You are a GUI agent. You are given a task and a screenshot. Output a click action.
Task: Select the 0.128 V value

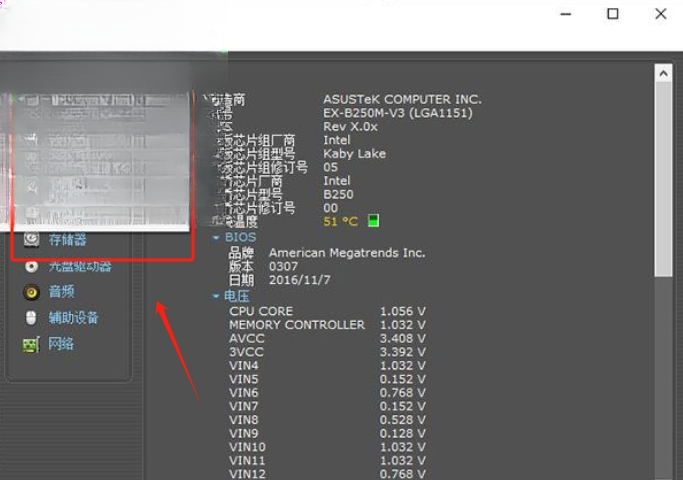pyautogui.click(x=402, y=433)
